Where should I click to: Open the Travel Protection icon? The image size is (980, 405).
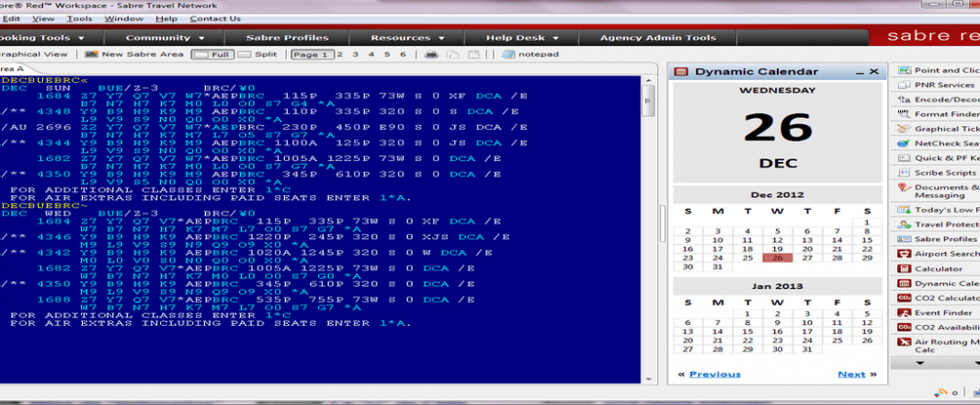(x=904, y=225)
